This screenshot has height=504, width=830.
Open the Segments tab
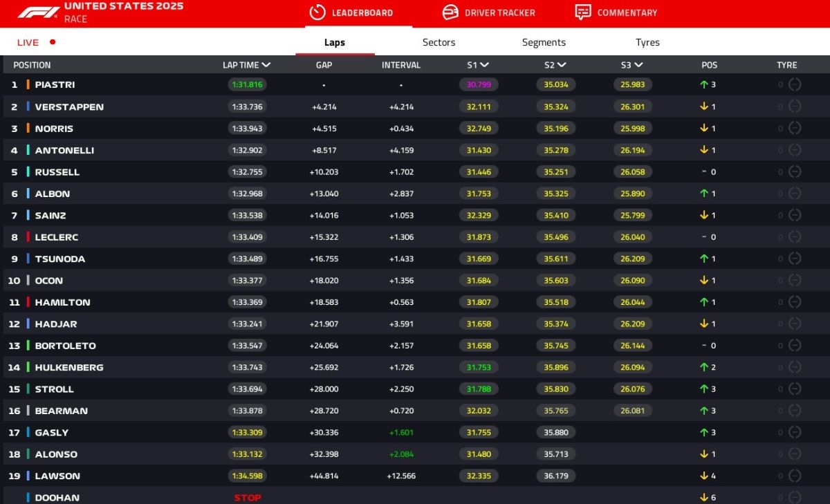click(544, 42)
